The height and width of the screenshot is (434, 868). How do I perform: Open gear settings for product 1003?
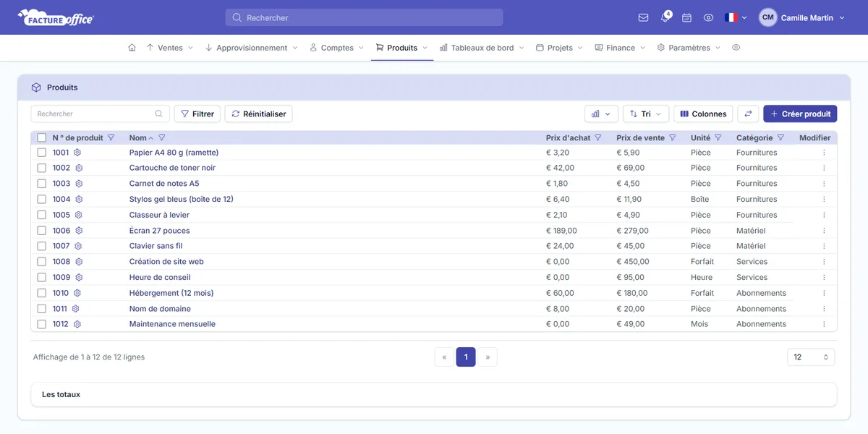pyautogui.click(x=79, y=184)
